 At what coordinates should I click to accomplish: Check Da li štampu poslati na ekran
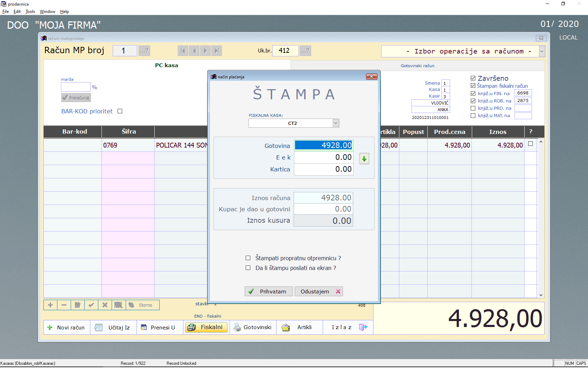(x=248, y=268)
